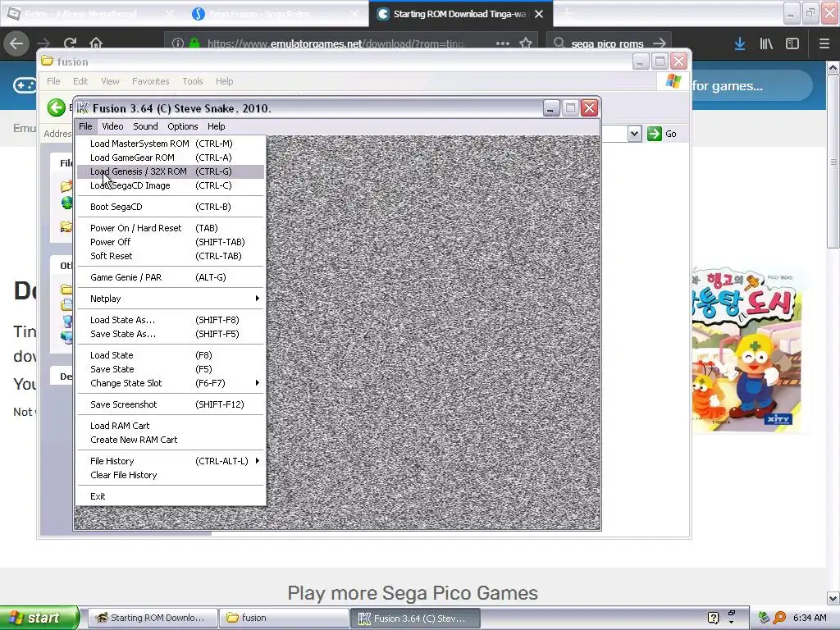Viewport: 840px width, 630px height.
Task: Click the Fusion title bar app icon
Action: point(83,108)
